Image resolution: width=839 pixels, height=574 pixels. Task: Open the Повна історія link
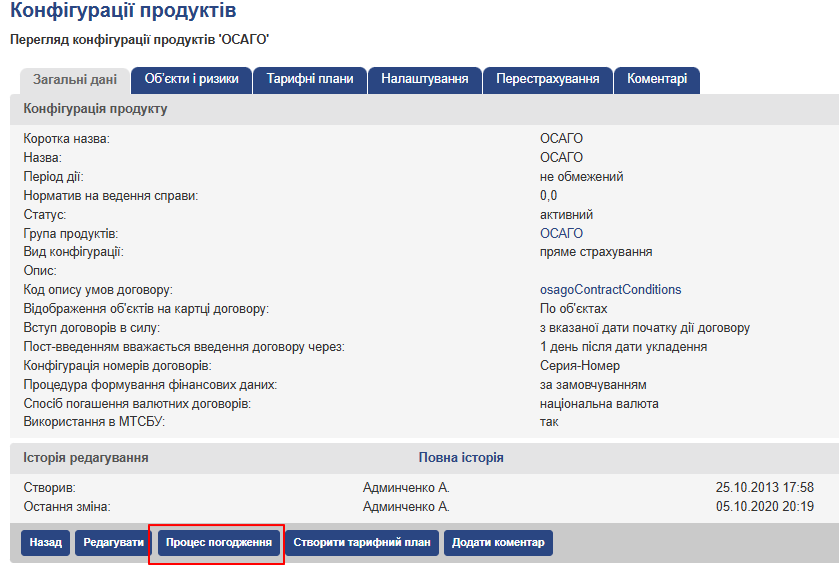point(461,458)
